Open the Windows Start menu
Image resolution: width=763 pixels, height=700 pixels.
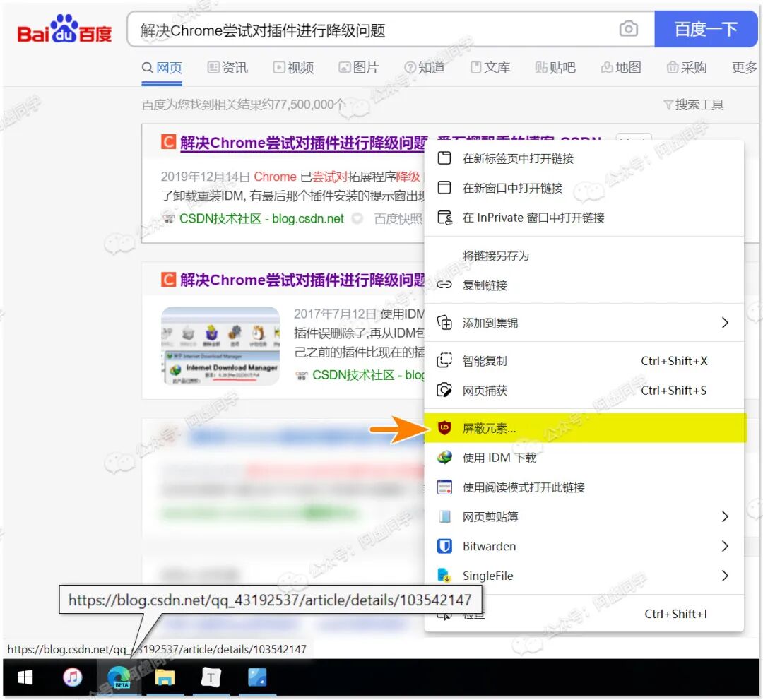click(25, 677)
